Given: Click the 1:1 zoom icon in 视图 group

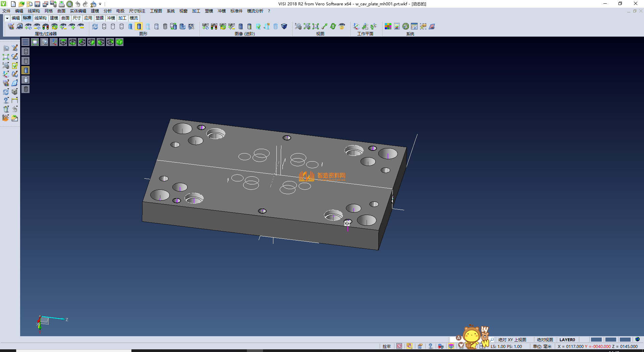Looking at the screenshot, I should click(x=316, y=26).
